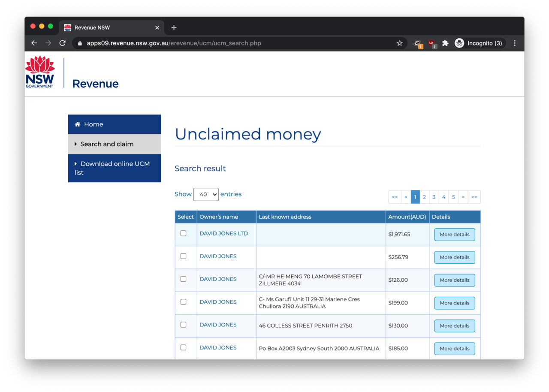Viewport: 549px width, 392px height.
Task: Click the Amount(AUD) column header
Action: pyautogui.click(x=407, y=217)
